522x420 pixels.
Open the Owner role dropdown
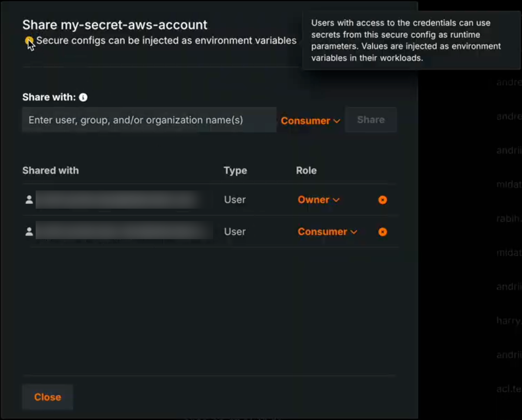[x=318, y=200]
